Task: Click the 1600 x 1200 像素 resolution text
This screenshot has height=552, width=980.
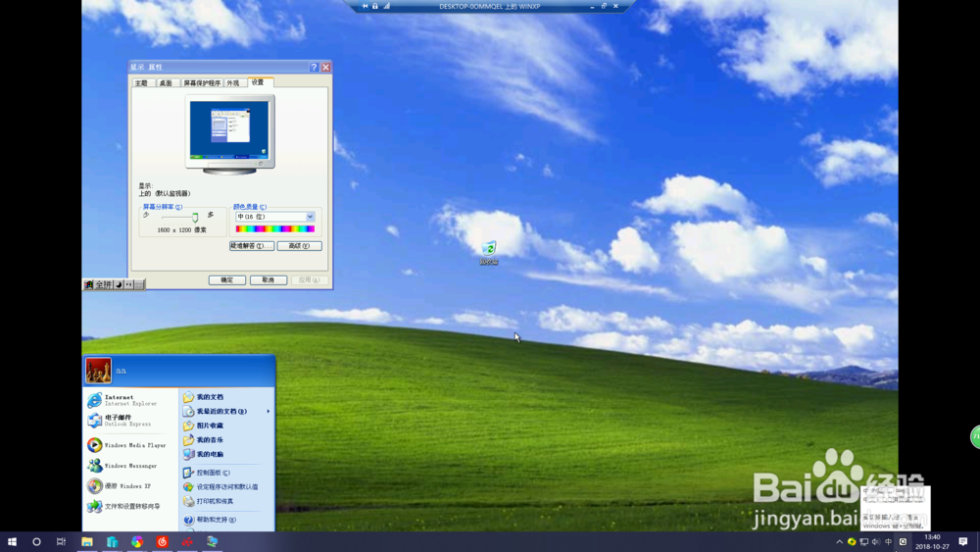Action: tap(182, 230)
